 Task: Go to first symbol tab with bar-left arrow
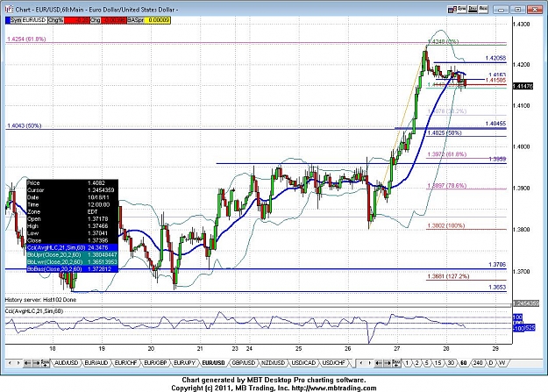[x=27, y=363]
